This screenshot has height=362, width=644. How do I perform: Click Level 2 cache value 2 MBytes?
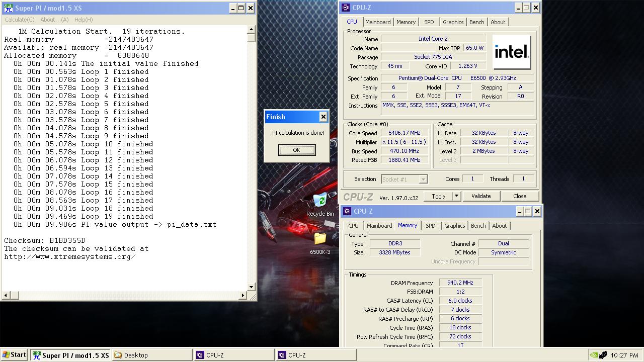pos(484,151)
